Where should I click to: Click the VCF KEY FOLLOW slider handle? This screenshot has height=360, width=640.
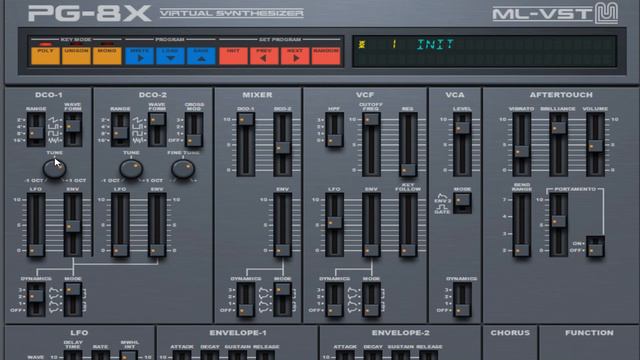point(408,250)
